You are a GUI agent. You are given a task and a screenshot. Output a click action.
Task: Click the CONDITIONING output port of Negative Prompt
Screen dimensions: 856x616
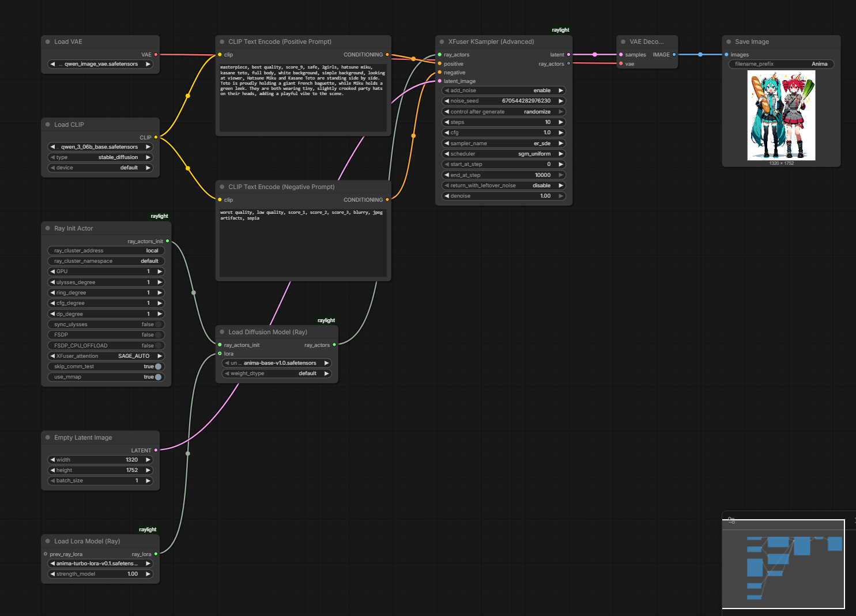(x=387, y=200)
